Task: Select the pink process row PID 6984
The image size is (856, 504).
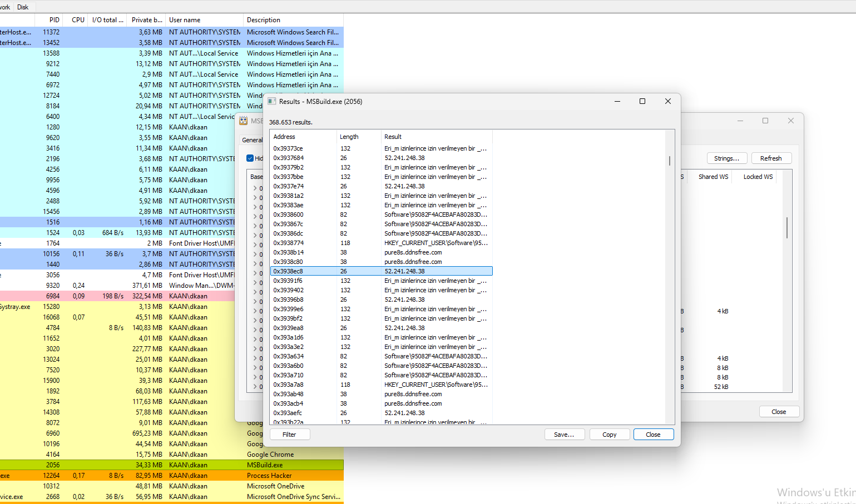Action: coord(117,296)
